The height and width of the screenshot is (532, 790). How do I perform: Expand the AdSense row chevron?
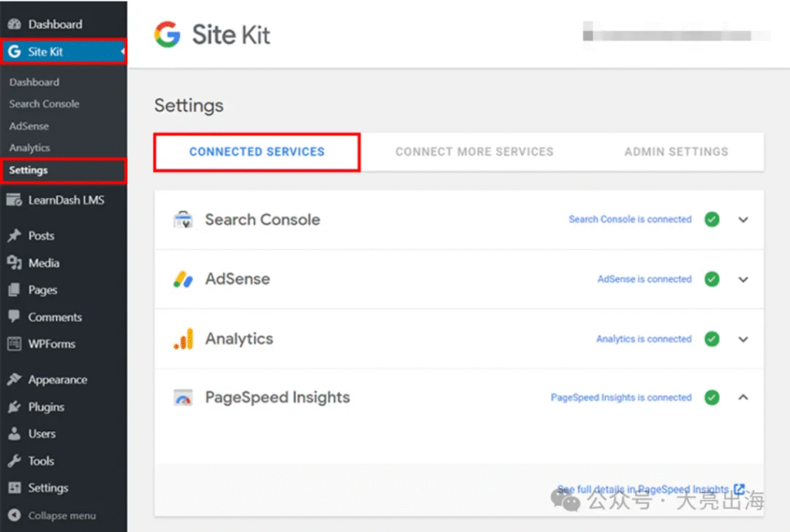pos(743,279)
